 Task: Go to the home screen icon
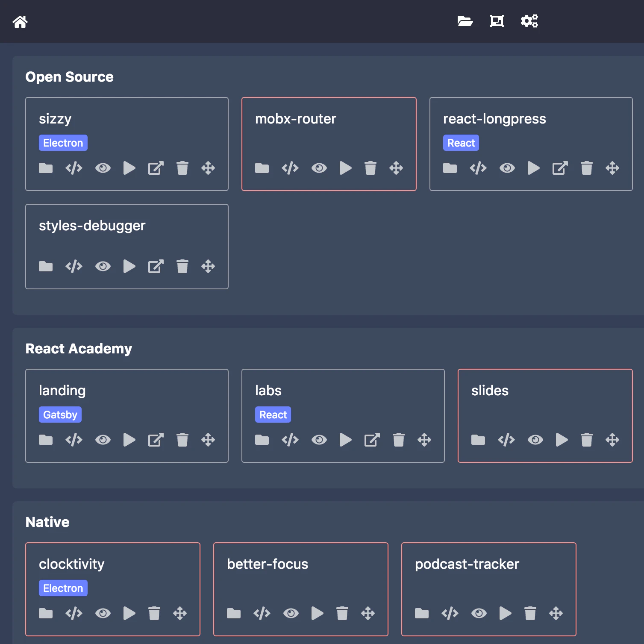pos(20,21)
